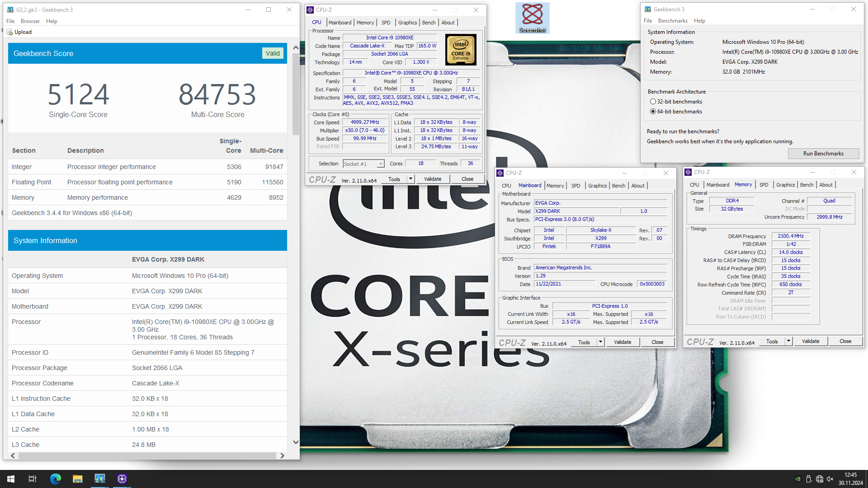The width and height of the screenshot is (868, 488).
Task: Open Tools dropdown arrow in CPU tab window
Action: (410, 179)
